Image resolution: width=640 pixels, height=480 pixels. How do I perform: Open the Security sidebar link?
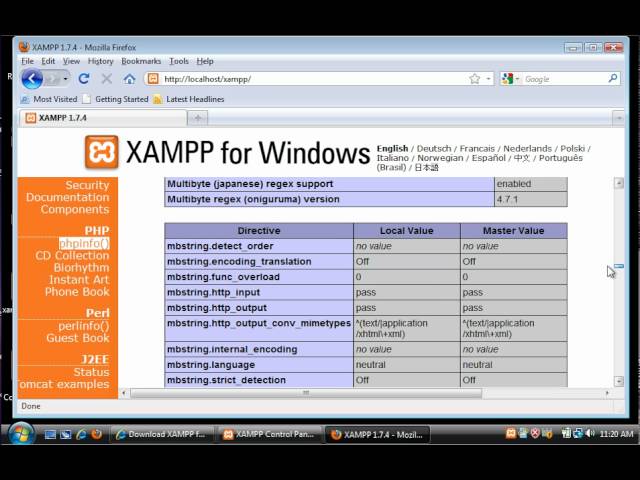pos(87,185)
